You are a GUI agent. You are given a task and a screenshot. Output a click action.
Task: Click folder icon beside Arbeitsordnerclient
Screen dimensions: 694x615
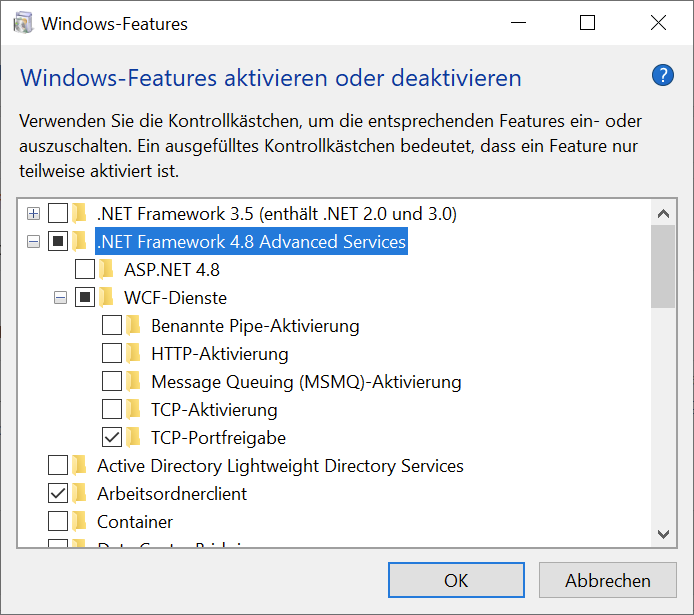click(x=80, y=493)
